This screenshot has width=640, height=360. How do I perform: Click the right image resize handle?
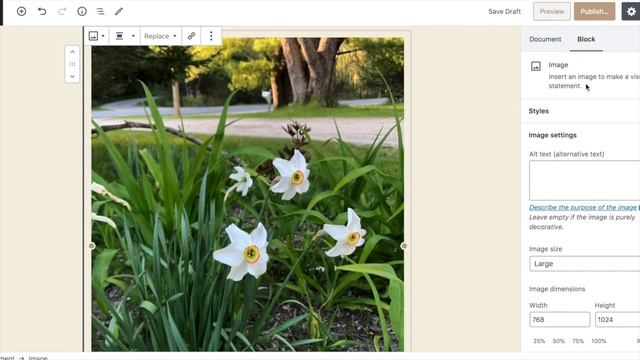click(404, 246)
